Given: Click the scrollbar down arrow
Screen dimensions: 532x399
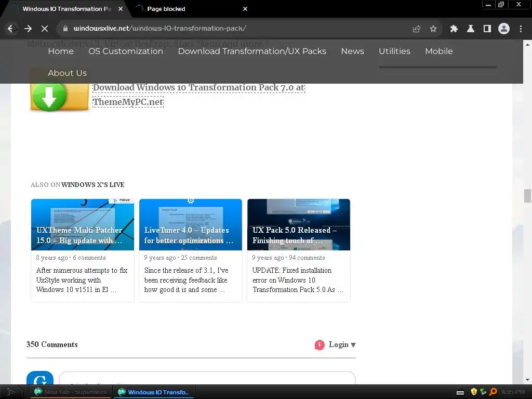Looking at the screenshot, I should 527,380.
